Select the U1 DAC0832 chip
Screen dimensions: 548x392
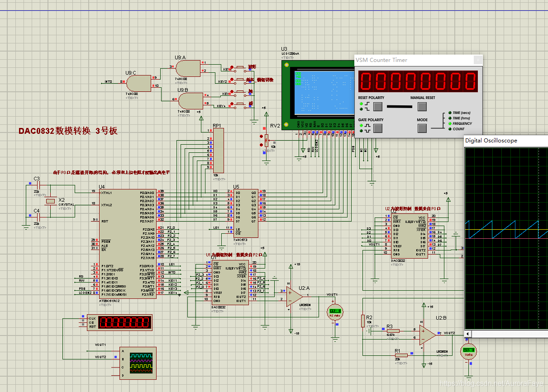pos(230,283)
